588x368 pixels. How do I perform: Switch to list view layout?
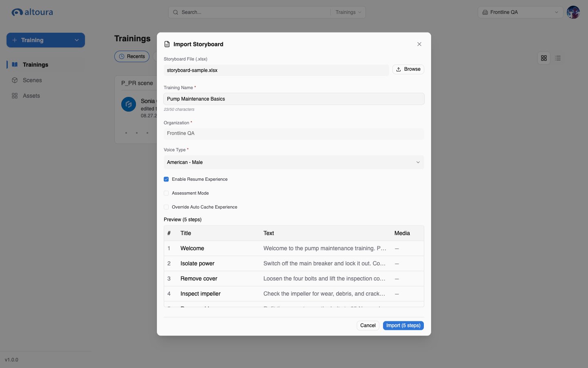click(558, 58)
